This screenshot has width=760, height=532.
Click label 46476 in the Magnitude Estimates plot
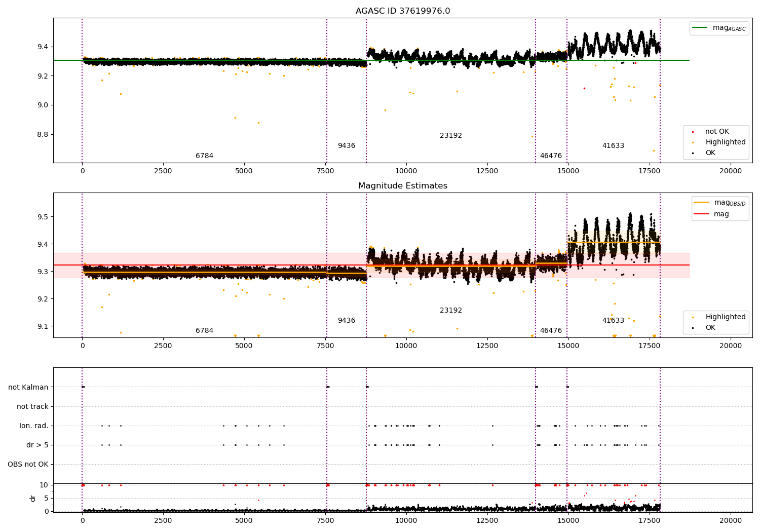coord(551,331)
